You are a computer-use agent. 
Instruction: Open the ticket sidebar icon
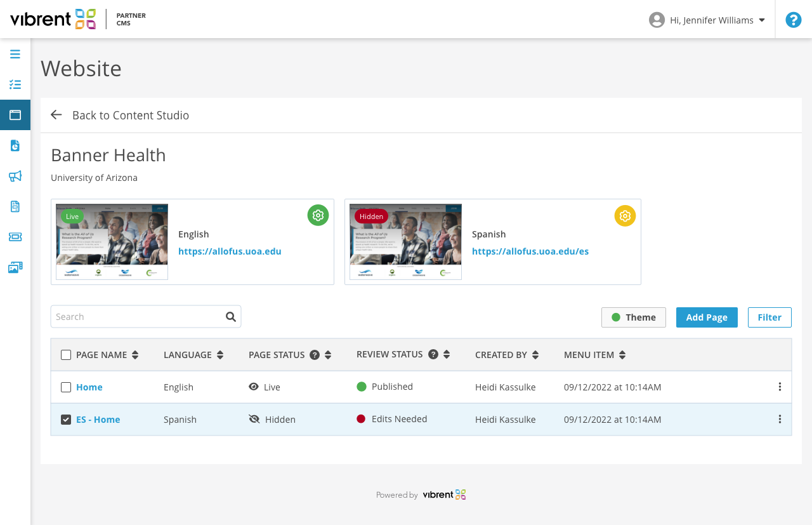tap(15, 237)
